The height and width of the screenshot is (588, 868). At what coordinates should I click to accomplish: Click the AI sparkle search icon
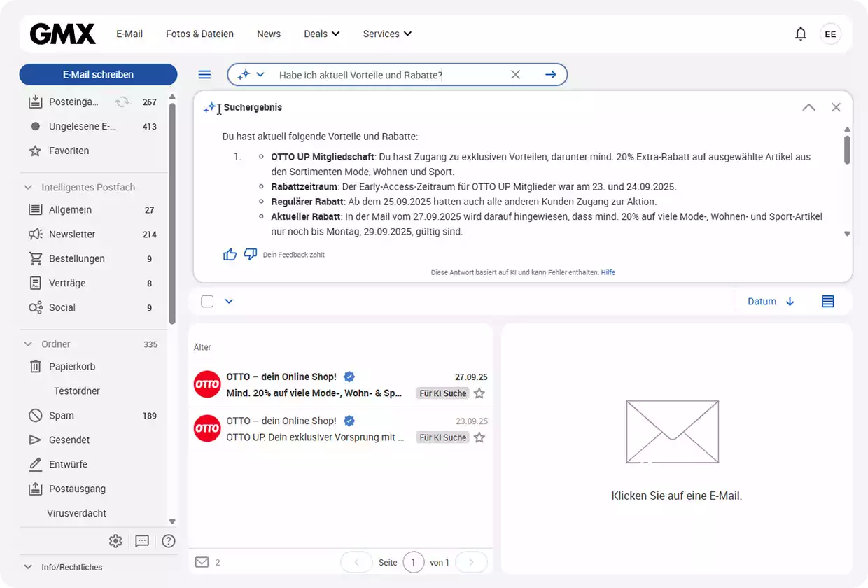point(244,75)
